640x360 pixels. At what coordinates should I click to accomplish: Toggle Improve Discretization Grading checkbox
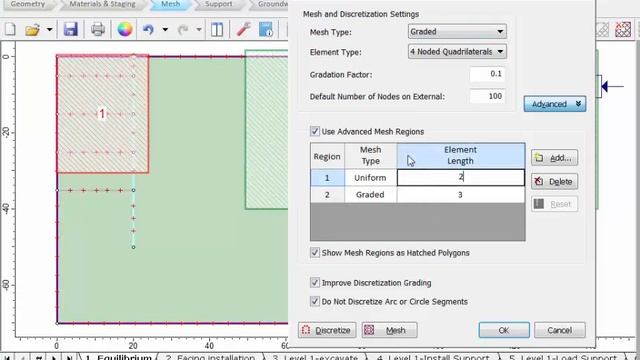(315, 282)
